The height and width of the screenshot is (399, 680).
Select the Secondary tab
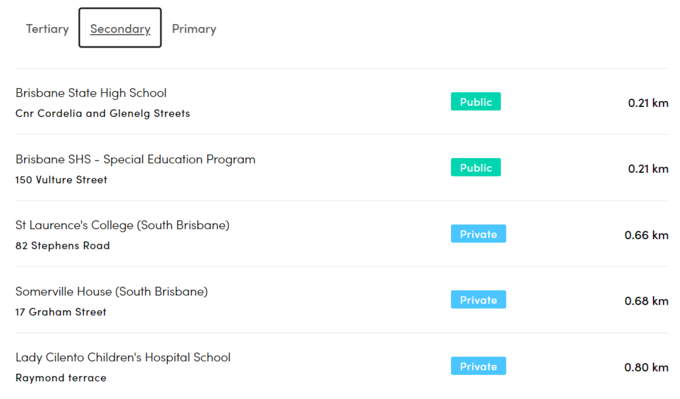[120, 28]
